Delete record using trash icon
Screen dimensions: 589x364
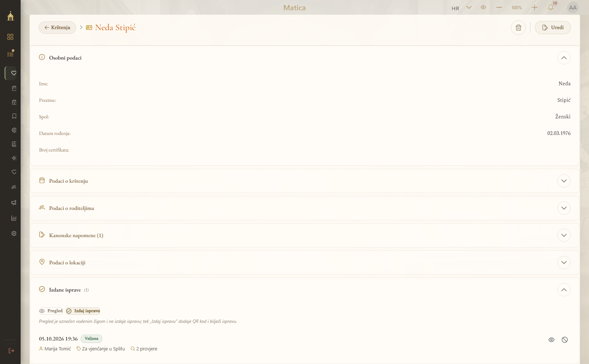click(x=518, y=28)
